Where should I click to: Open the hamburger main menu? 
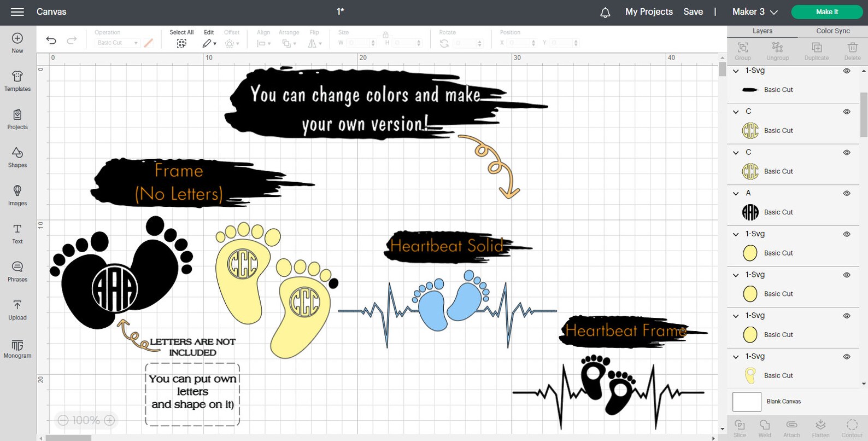point(17,11)
